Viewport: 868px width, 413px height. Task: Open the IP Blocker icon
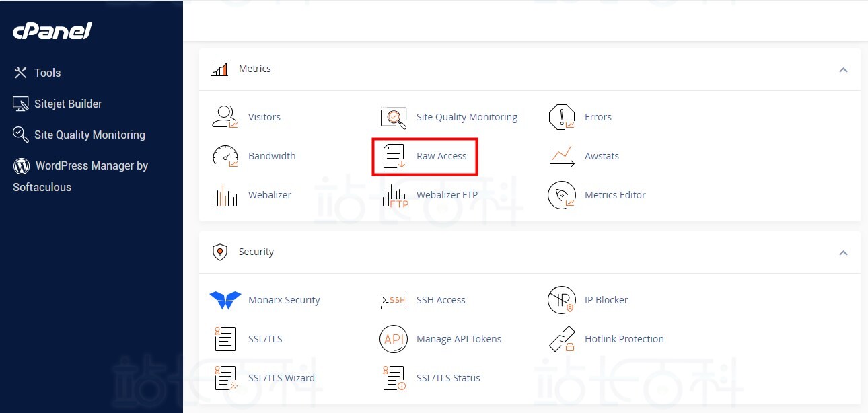(x=561, y=300)
